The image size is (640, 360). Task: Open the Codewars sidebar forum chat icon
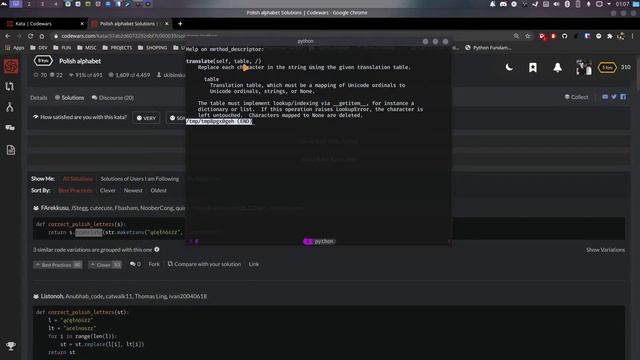click(x=10, y=128)
